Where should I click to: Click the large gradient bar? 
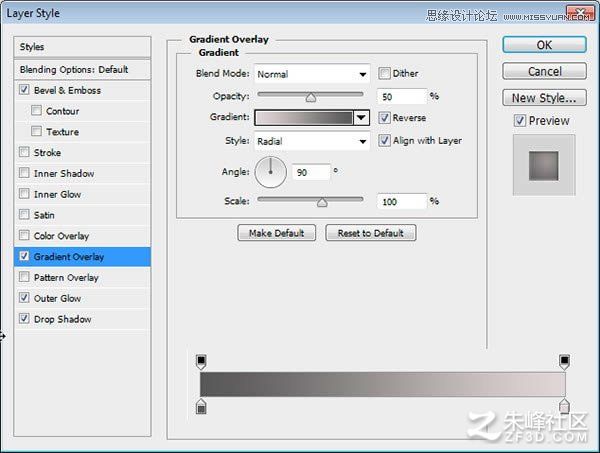(383, 384)
